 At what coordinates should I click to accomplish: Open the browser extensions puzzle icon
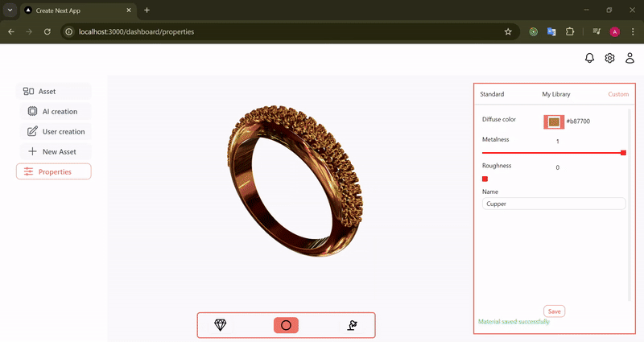pos(570,31)
